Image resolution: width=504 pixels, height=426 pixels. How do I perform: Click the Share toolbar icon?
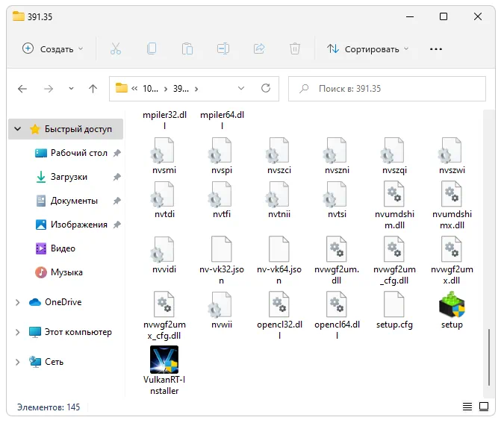pyautogui.click(x=259, y=48)
